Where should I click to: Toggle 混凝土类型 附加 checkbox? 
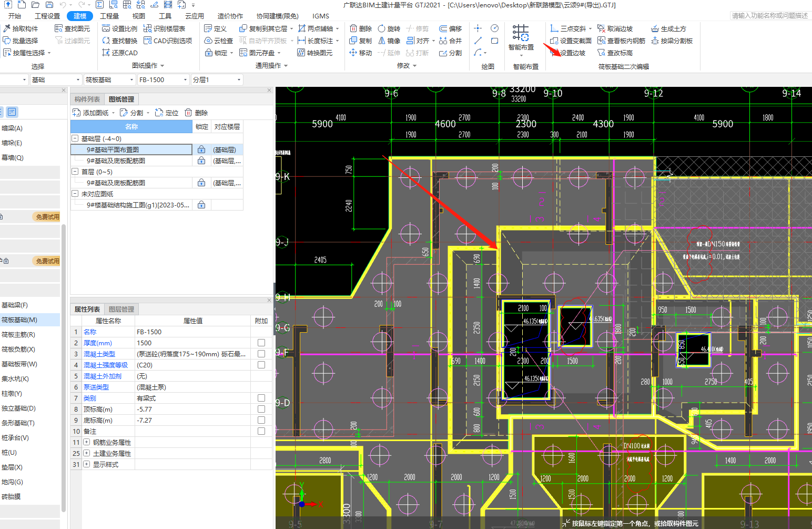pyautogui.click(x=261, y=354)
